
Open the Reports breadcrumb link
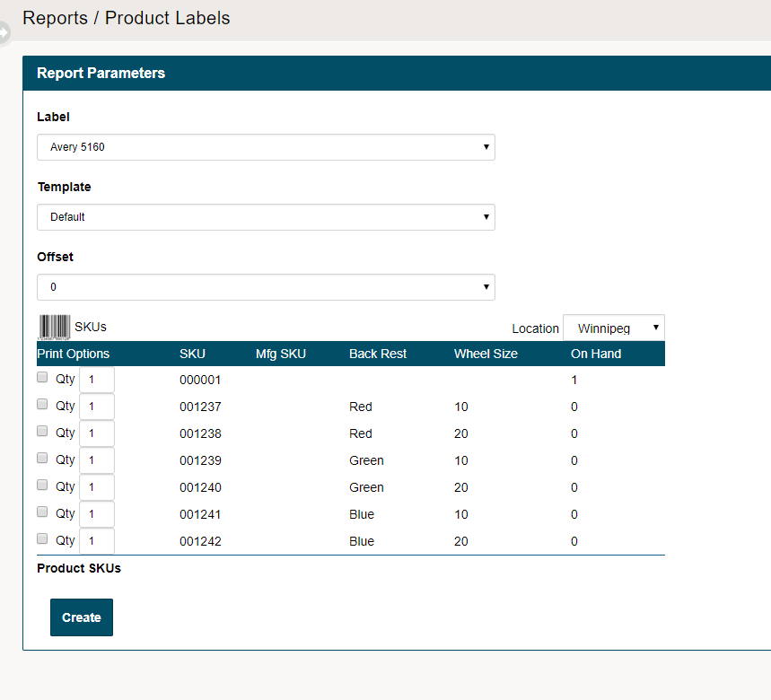point(55,18)
